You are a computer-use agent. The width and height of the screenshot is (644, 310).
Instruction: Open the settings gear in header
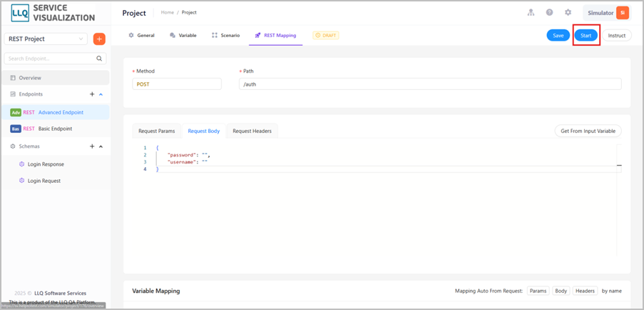[x=568, y=12]
